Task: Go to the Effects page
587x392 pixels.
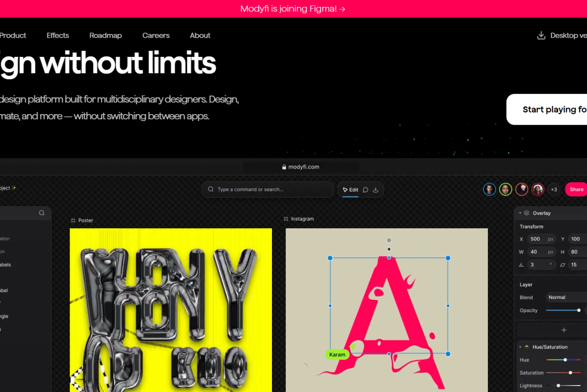Action: tap(58, 35)
